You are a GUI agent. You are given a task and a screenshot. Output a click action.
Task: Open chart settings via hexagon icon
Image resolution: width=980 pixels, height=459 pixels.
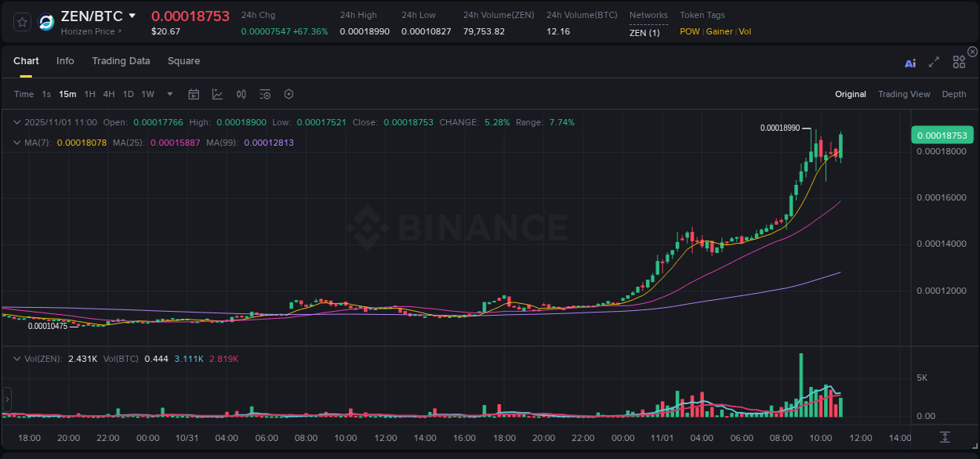(x=289, y=94)
